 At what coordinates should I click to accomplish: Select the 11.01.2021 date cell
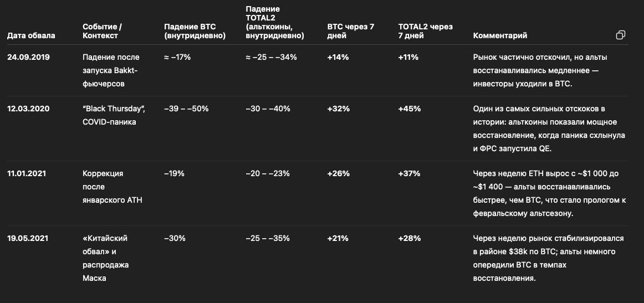pos(27,173)
